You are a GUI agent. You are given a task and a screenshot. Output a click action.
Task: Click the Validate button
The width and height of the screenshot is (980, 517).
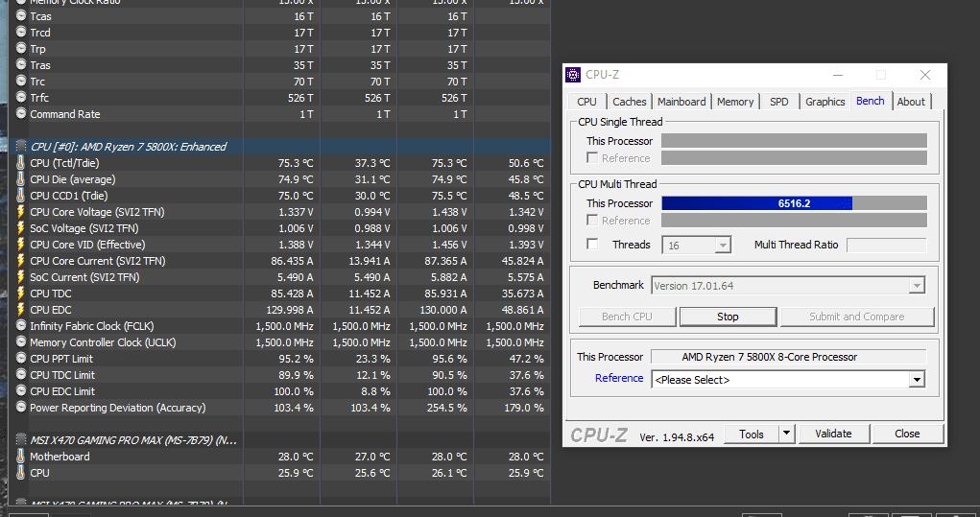click(x=833, y=434)
